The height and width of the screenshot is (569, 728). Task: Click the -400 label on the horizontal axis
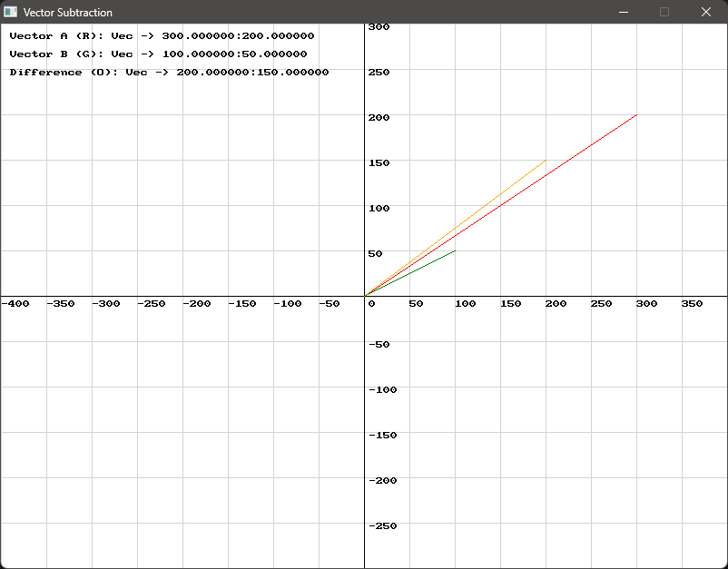point(15,304)
